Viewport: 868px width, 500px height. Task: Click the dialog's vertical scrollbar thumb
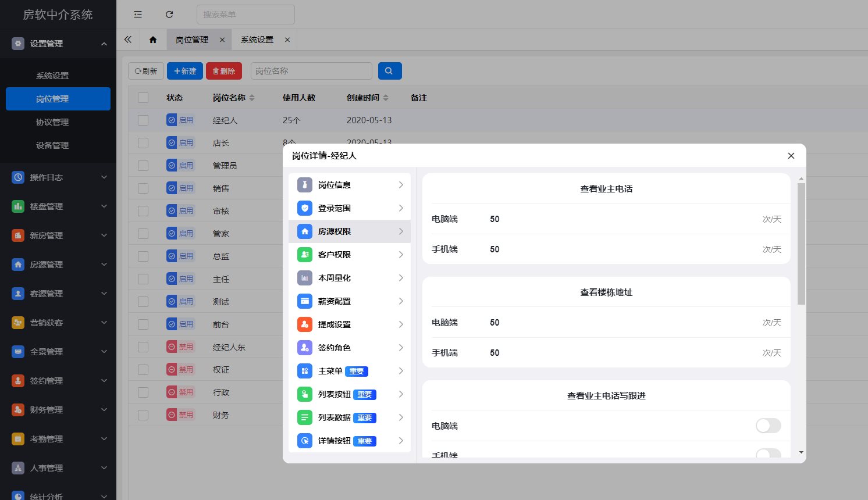801,244
